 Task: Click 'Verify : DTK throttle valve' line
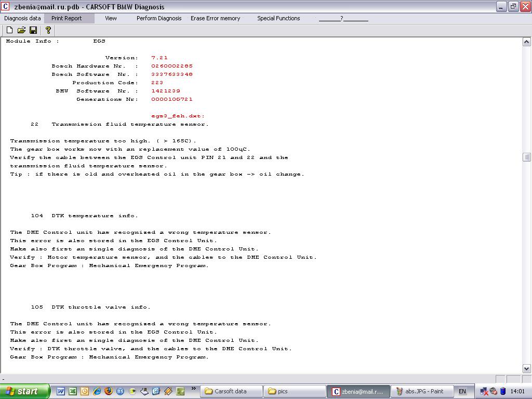click(x=151, y=349)
